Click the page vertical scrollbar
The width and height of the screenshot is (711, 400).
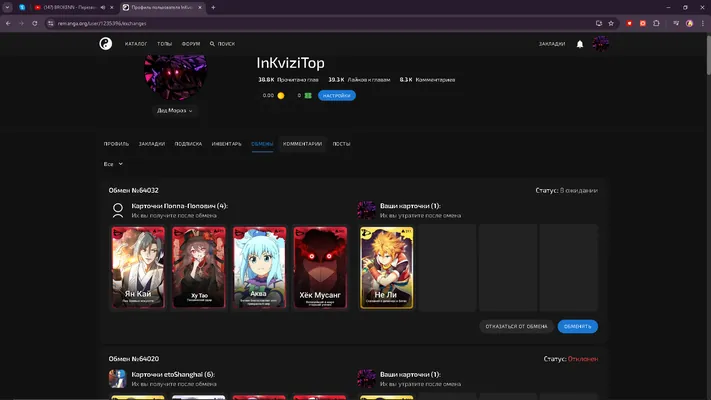click(x=708, y=54)
